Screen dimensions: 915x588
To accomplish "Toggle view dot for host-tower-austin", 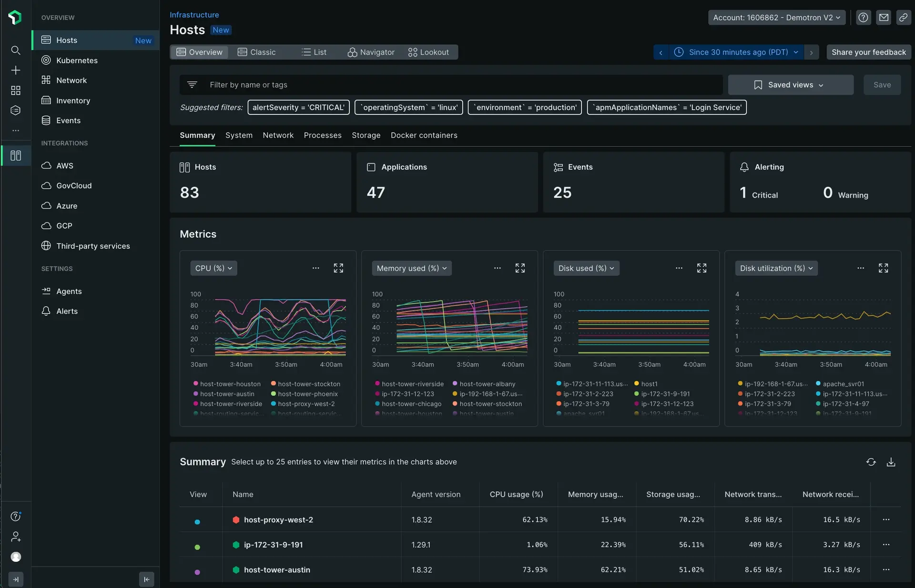I will (197, 572).
